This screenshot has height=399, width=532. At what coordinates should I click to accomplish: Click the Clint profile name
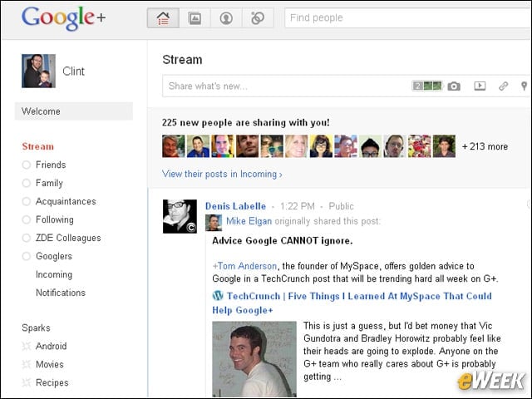coord(73,71)
